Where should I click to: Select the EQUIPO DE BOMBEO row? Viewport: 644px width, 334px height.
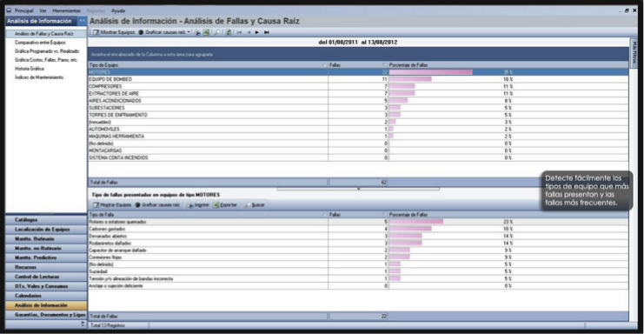(358, 79)
